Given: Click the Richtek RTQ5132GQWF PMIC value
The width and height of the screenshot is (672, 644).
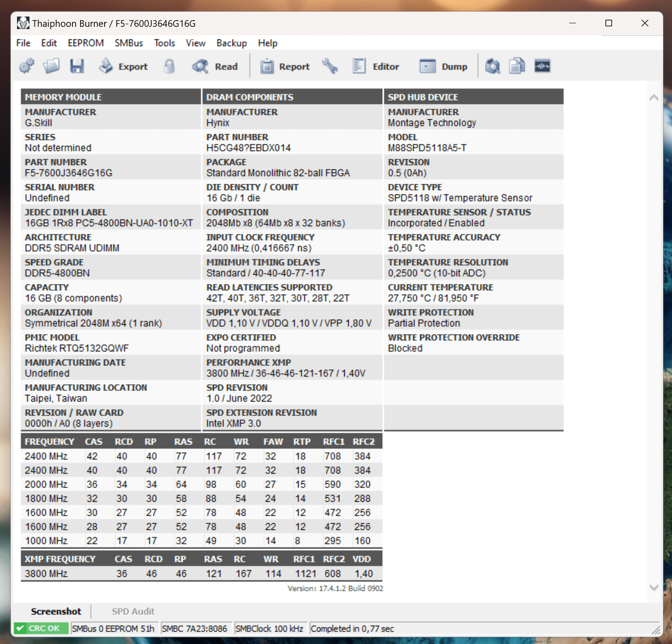Looking at the screenshot, I should (x=76, y=348).
